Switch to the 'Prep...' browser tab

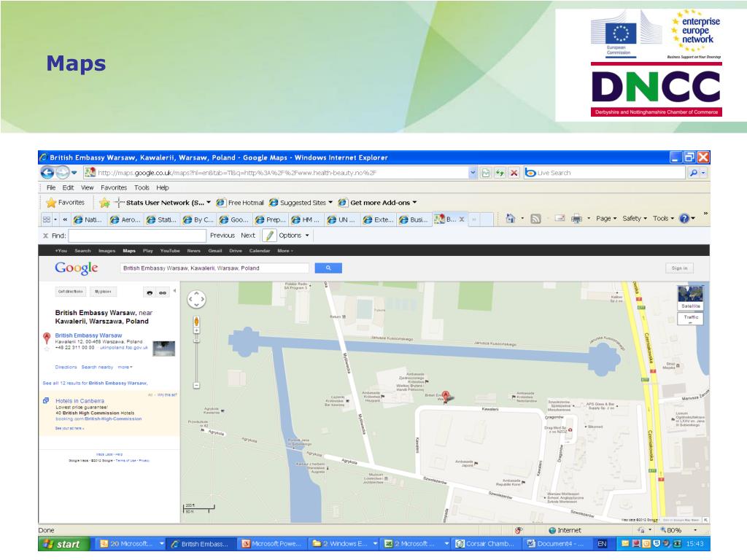pyautogui.click(x=270, y=219)
